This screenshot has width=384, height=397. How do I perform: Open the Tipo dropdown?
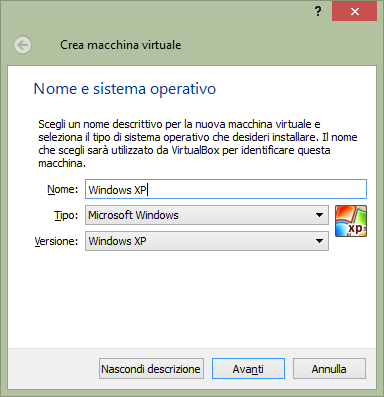[x=207, y=215]
